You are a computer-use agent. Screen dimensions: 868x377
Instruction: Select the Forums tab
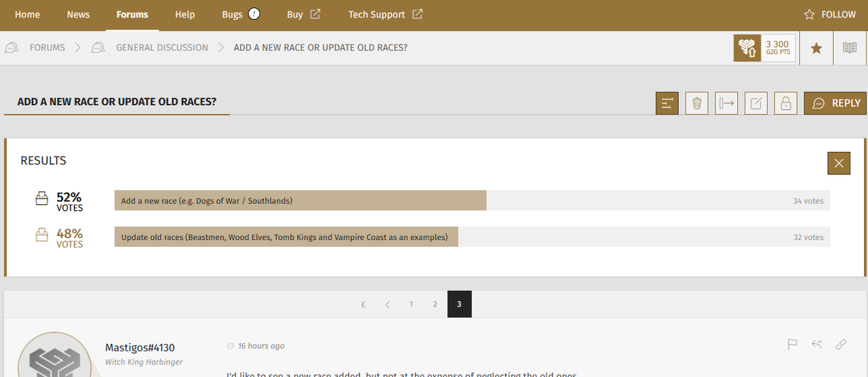point(132,14)
